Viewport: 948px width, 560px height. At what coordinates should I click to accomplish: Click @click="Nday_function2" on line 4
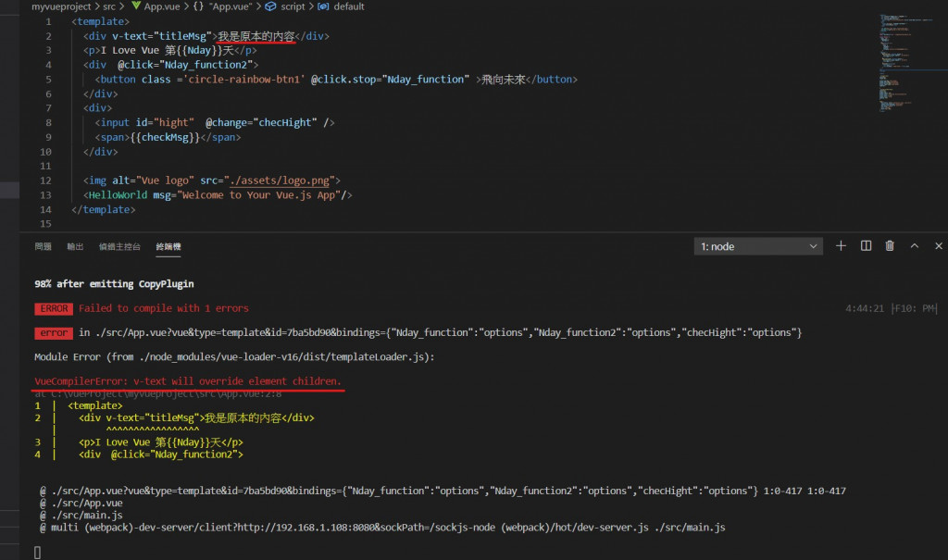click(185, 65)
